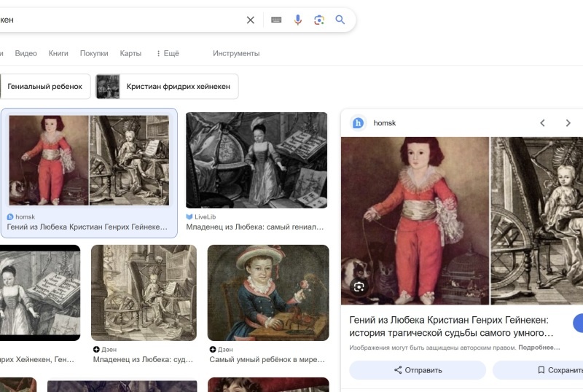Screen dimensions: 583x392
Task: Open the LiveLib engraving thumbnail
Action: pyautogui.click(x=257, y=160)
